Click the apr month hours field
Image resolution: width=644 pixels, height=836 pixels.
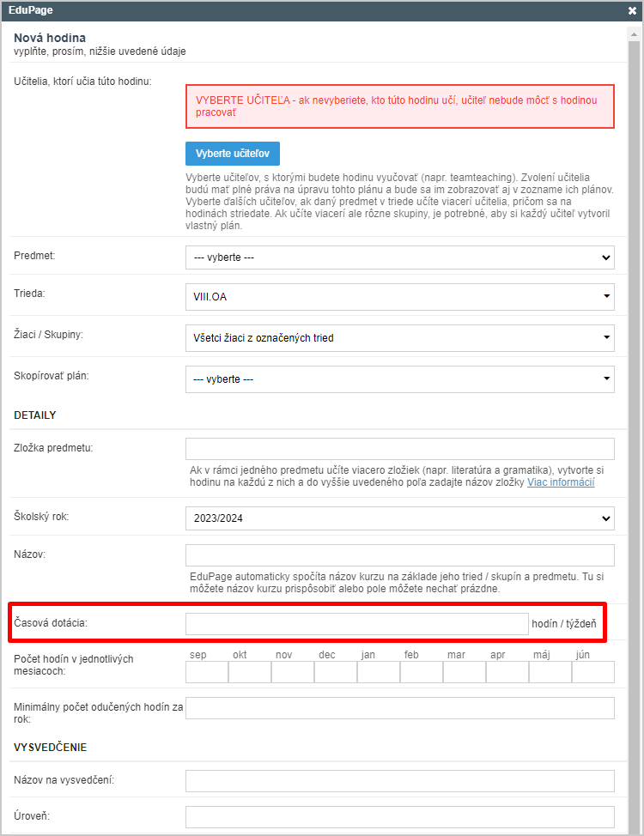tap(507, 672)
